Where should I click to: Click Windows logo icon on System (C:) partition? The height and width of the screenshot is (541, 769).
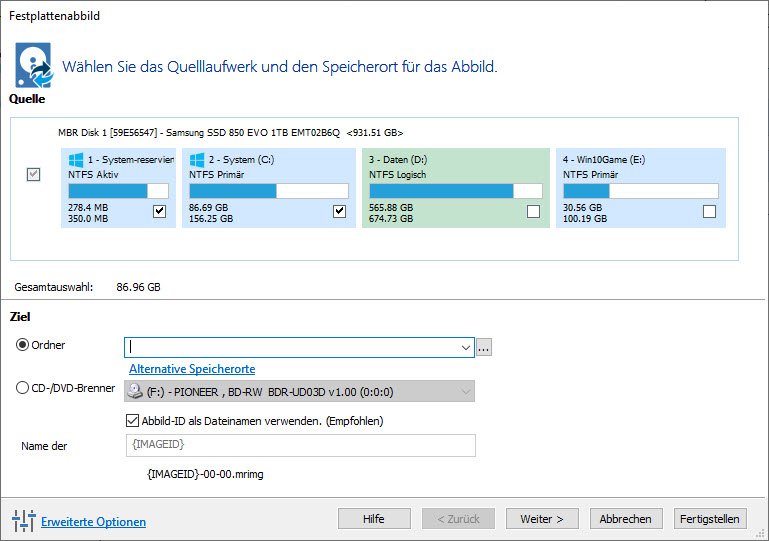point(197,159)
